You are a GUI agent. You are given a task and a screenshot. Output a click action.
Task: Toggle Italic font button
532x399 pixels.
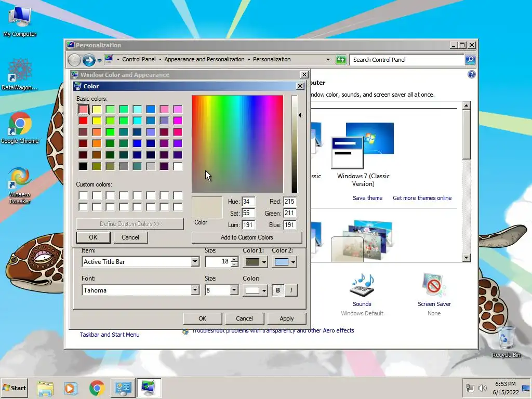pyautogui.click(x=291, y=290)
